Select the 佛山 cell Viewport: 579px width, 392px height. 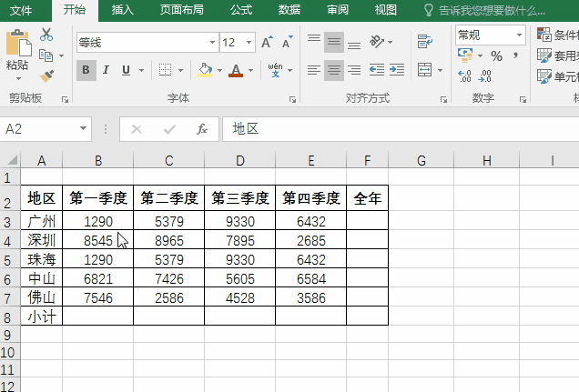coord(41,297)
